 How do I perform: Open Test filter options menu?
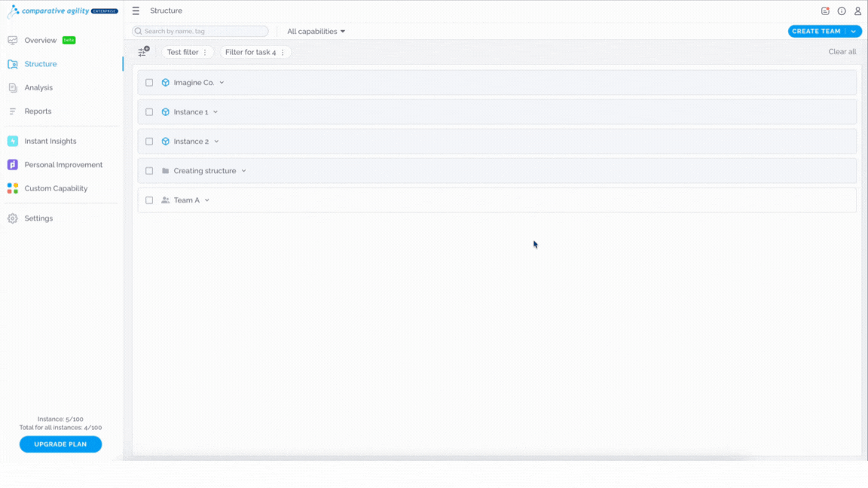205,52
